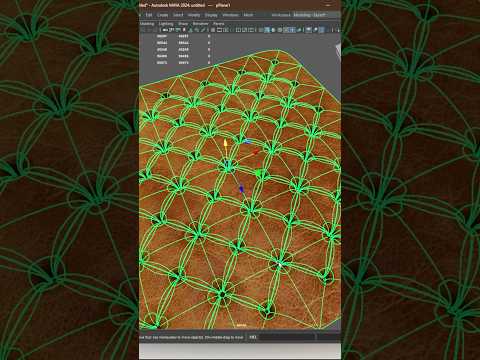Open the Select menu
This screenshot has width=480, height=360.
click(x=178, y=15)
